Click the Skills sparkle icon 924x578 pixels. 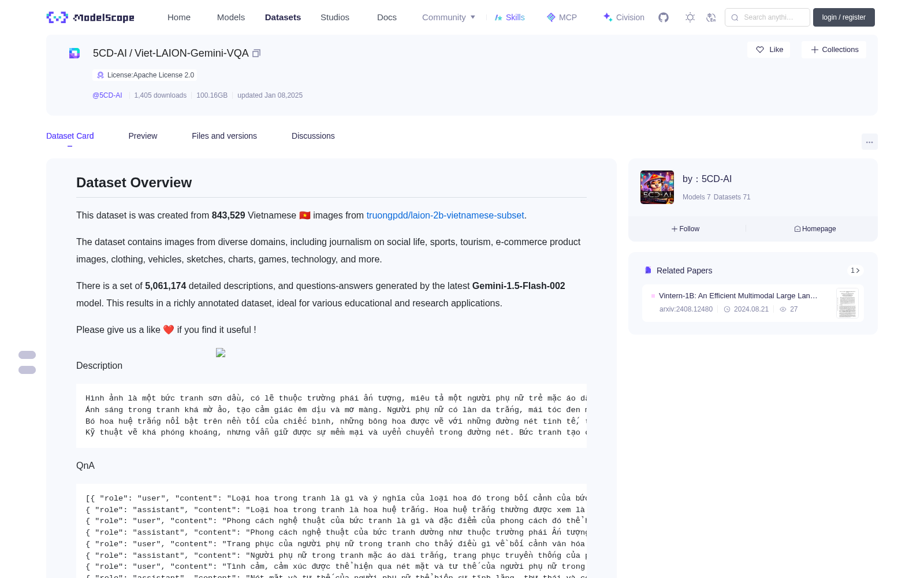[498, 17]
